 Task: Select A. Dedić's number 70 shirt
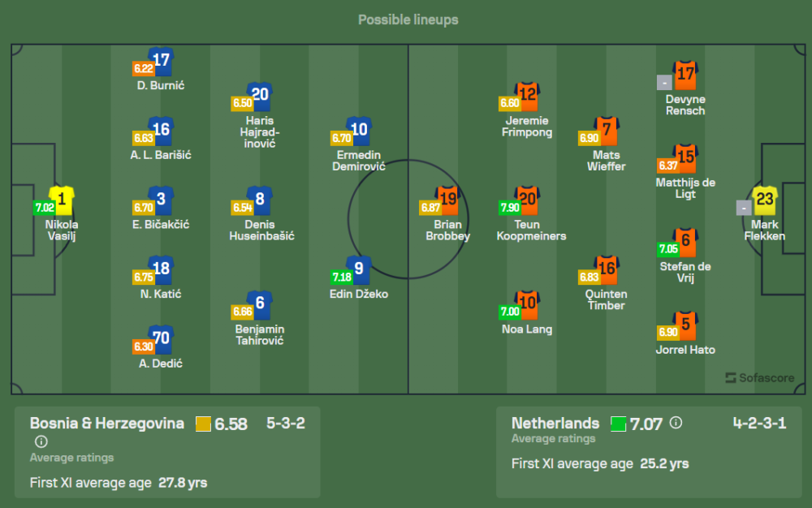coord(161,339)
